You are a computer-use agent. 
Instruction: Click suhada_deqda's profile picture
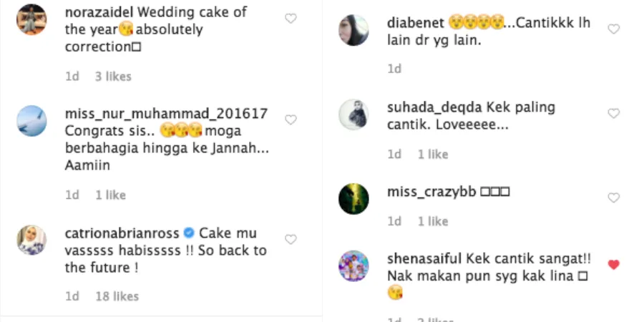coord(353,114)
